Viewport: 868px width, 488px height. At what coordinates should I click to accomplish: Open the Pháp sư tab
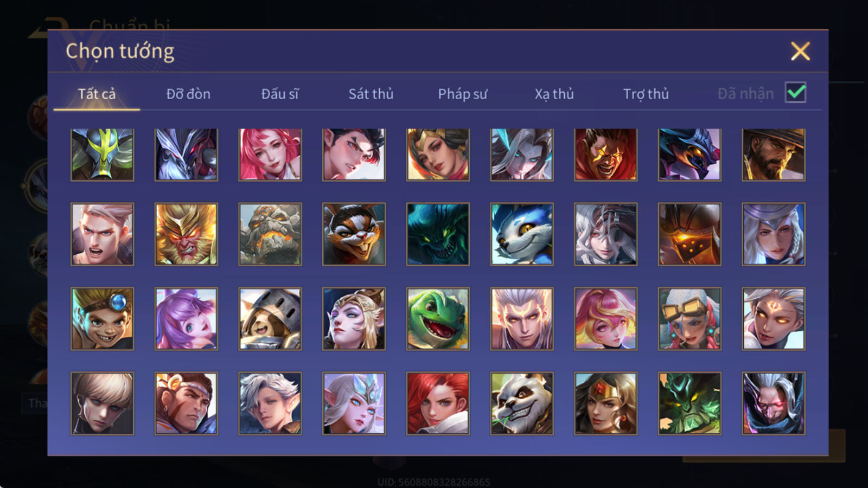click(x=462, y=94)
